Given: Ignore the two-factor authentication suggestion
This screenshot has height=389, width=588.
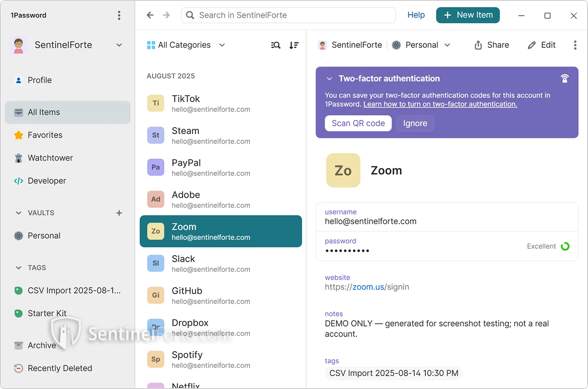Looking at the screenshot, I should click(415, 123).
